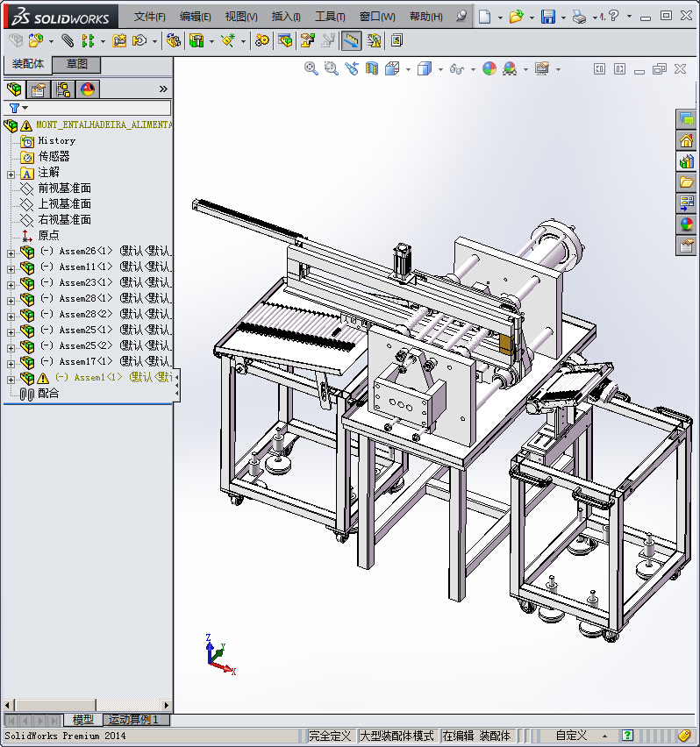Screen dimensions: 700x747
Task: Open the PropertyManager tab
Action: (x=39, y=89)
